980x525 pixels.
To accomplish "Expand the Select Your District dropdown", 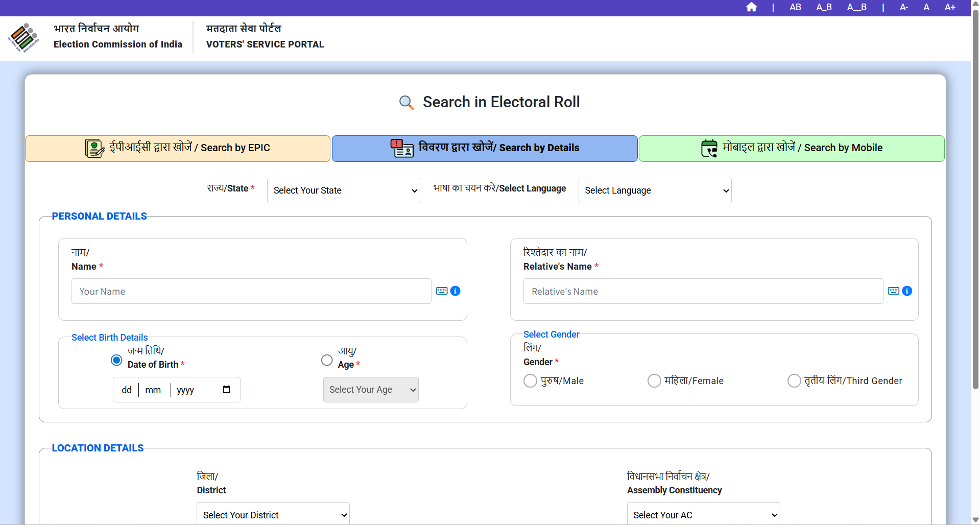I will [x=273, y=515].
